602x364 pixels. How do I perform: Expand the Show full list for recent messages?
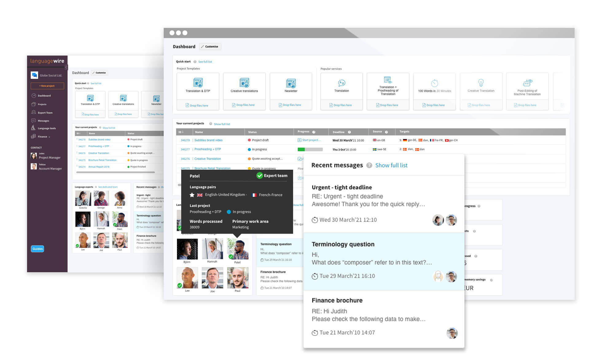[x=391, y=165]
